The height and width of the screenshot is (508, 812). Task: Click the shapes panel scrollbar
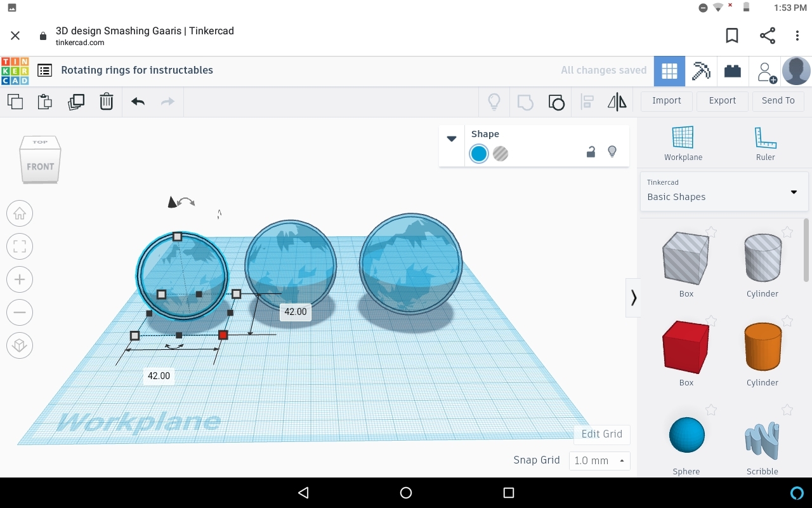(x=806, y=250)
